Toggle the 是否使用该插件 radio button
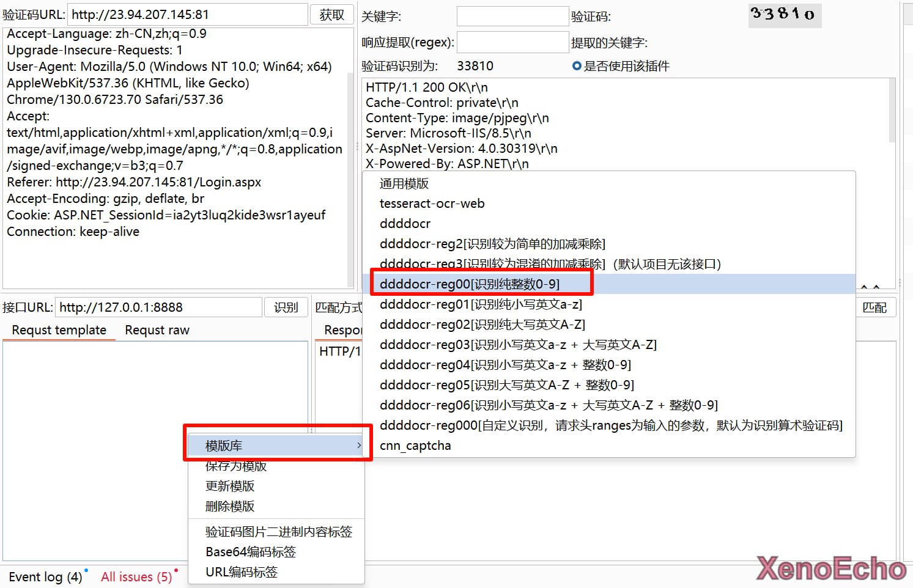913x588 pixels. click(x=576, y=66)
